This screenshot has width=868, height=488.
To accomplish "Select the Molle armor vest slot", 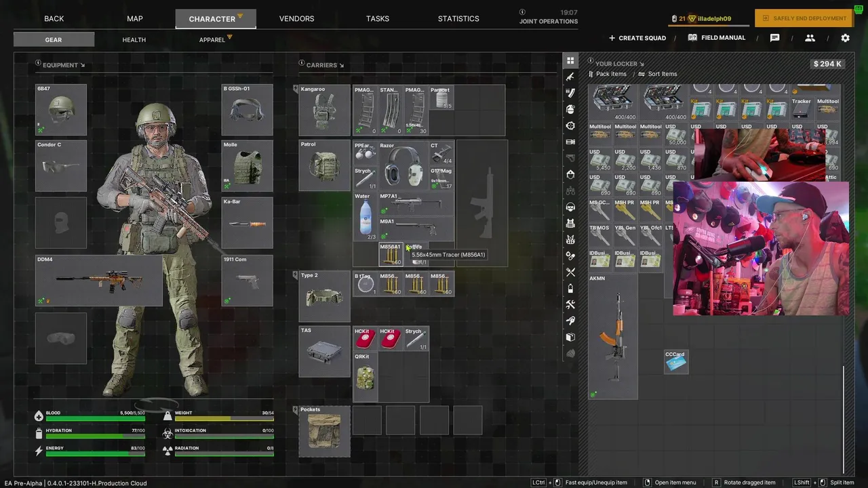I will pos(248,166).
